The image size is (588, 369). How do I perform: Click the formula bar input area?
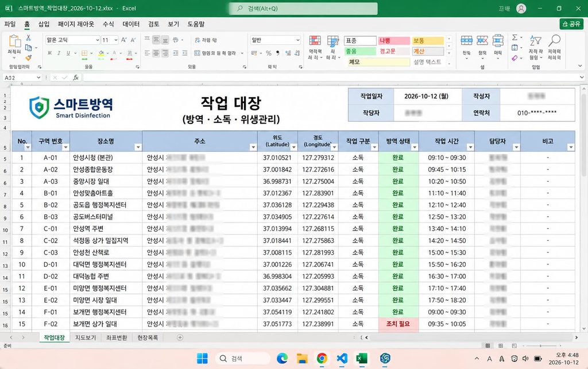[331, 78]
